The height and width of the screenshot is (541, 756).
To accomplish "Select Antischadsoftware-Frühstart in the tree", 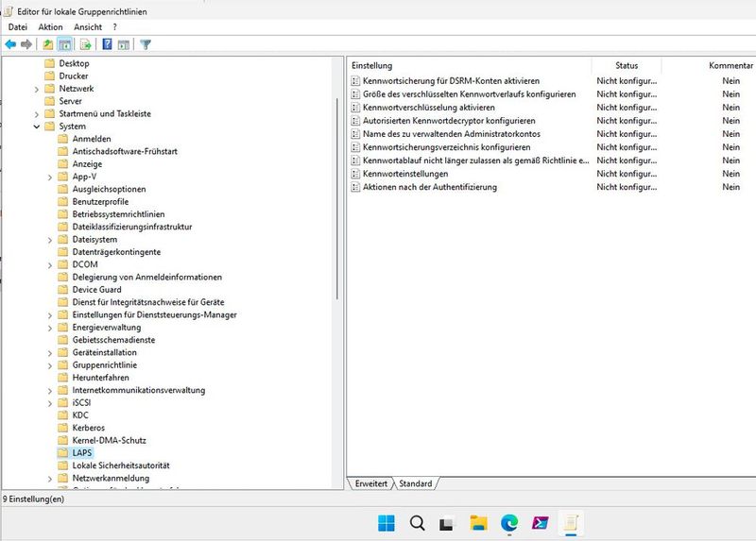I will [x=125, y=151].
